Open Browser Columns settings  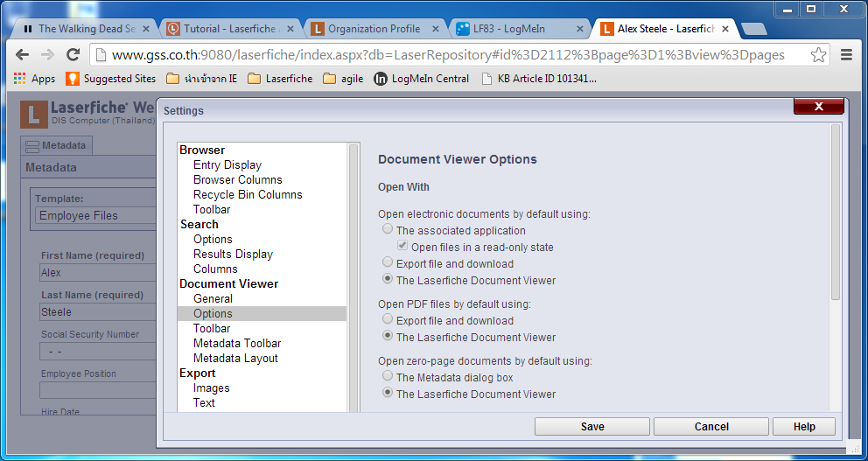(x=237, y=180)
